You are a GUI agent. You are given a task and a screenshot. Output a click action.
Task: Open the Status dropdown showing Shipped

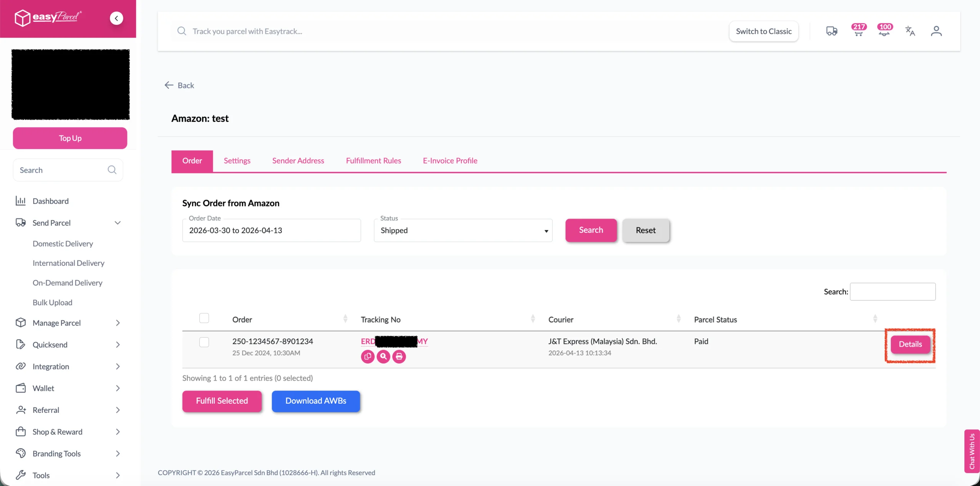463,230
